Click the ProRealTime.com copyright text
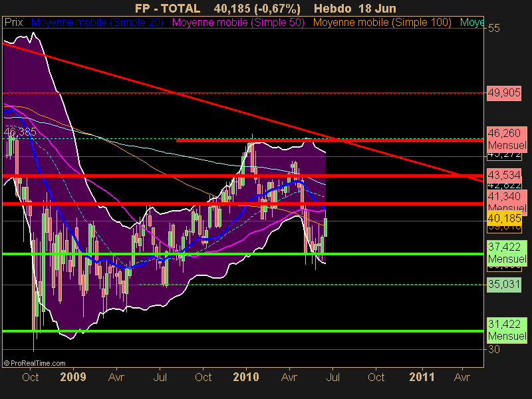The width and height of the screenshot is (532, 399). pyautogui.click(x=35, y=363)
